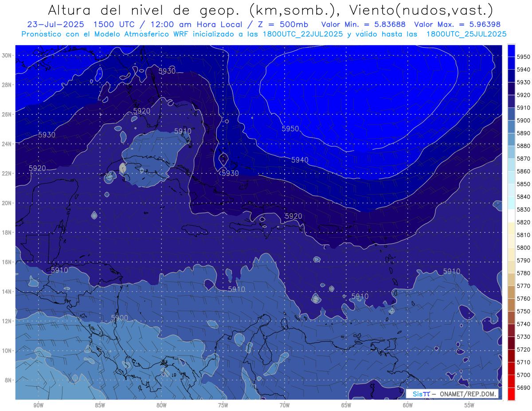Click the 65W longitude axis label
The height and width of the screenshot is (411, 532).
[346, 405]
